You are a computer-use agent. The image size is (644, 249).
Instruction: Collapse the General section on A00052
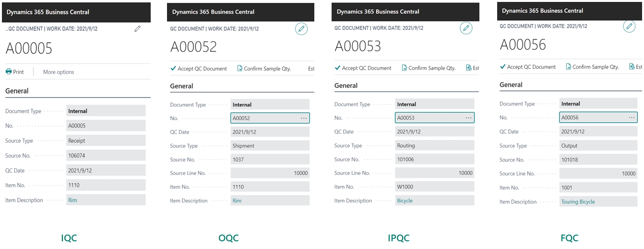tap(182, 86)
